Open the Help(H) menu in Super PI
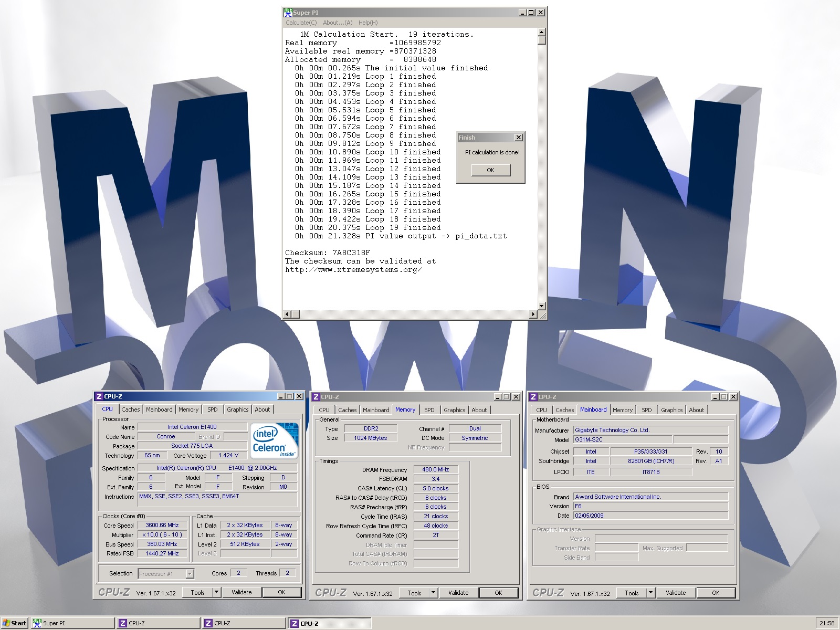840x630 pixels. pos(368,23)
